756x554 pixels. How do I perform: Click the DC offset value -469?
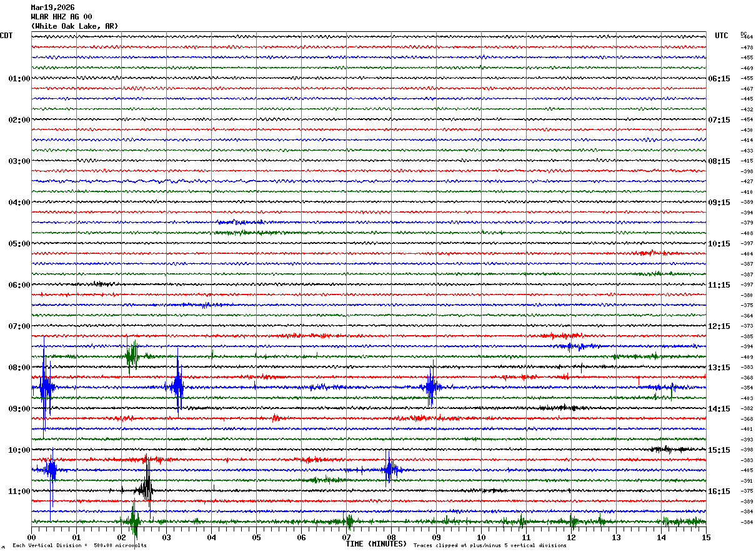(747, 68)
